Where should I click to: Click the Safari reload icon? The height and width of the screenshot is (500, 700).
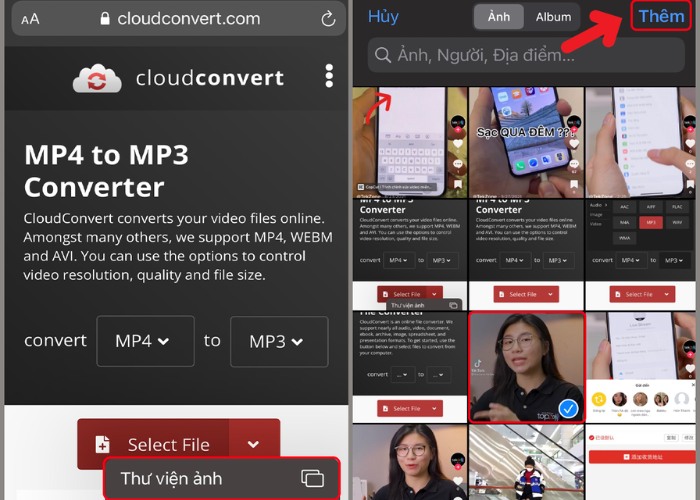pos(328,19)
